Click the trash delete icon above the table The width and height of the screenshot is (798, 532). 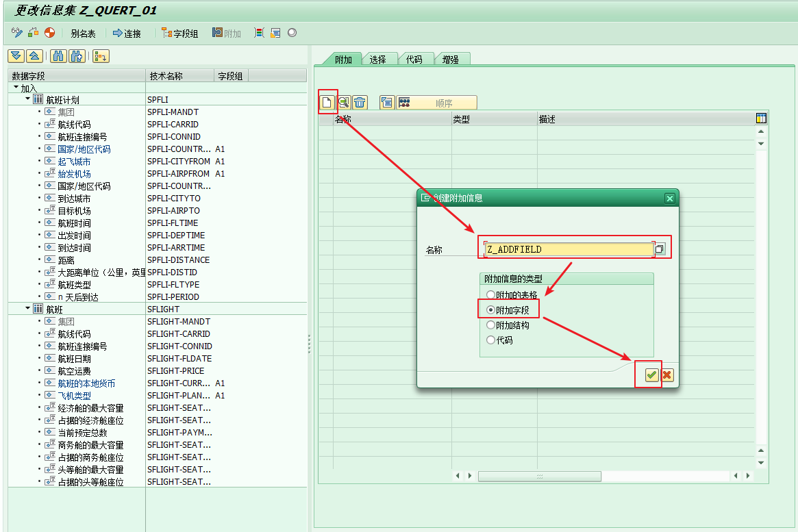click(x=360, y=103)
